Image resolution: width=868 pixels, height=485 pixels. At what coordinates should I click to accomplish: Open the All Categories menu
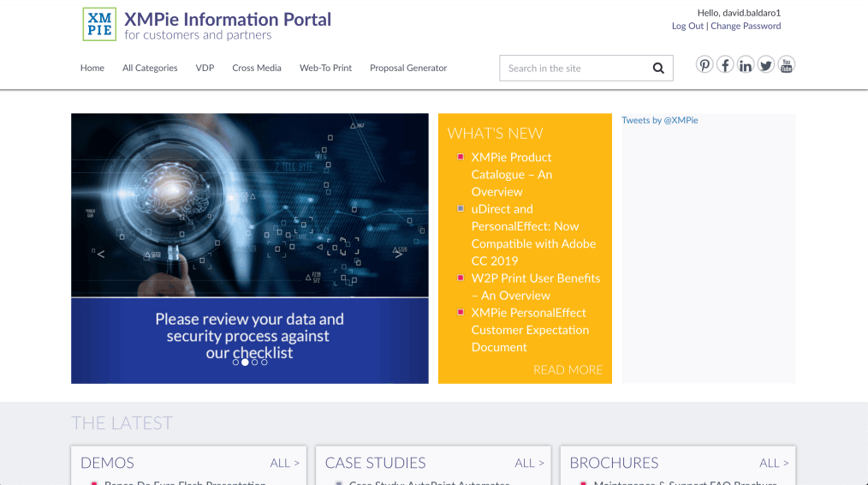[x=150, y=68]
